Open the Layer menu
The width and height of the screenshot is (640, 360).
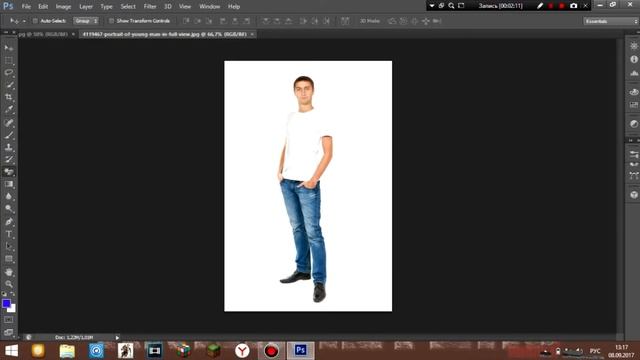(x=86, y=7)
